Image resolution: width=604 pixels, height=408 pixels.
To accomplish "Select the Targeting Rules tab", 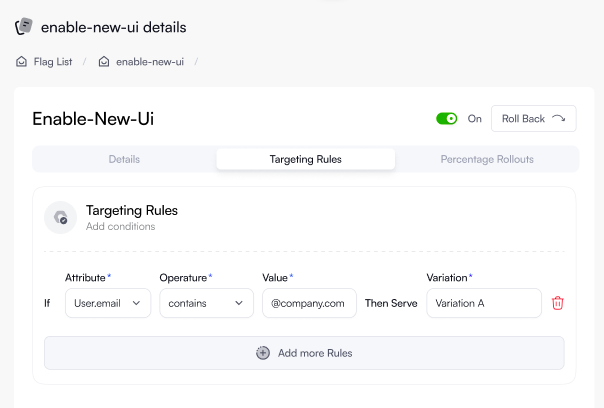I will (305, 159).
